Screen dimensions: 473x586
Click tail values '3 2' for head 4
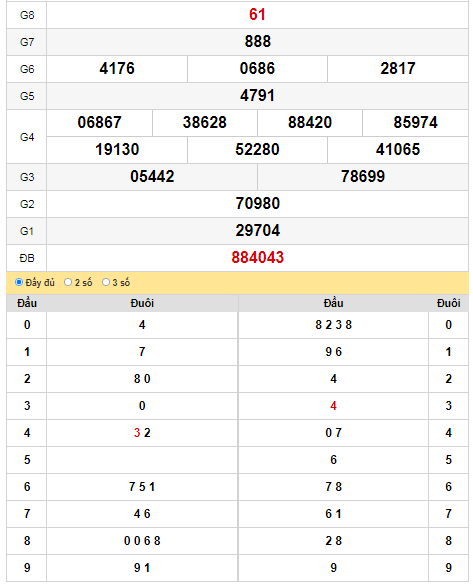tap(142, 433)
